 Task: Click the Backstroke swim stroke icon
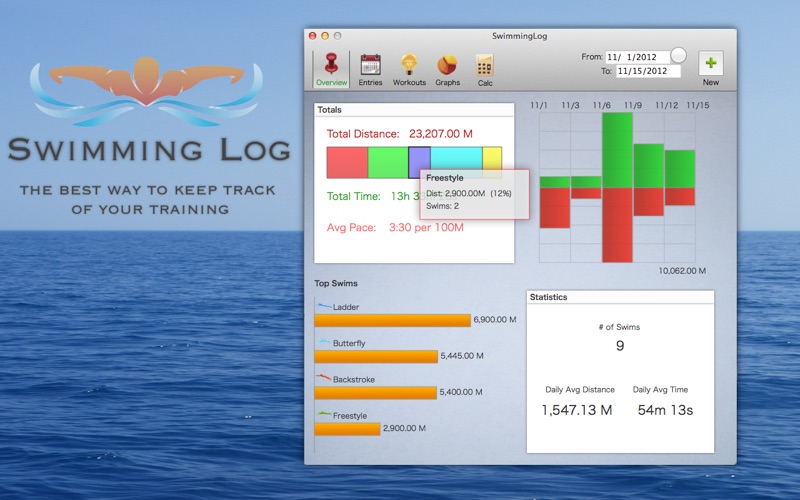324,378
